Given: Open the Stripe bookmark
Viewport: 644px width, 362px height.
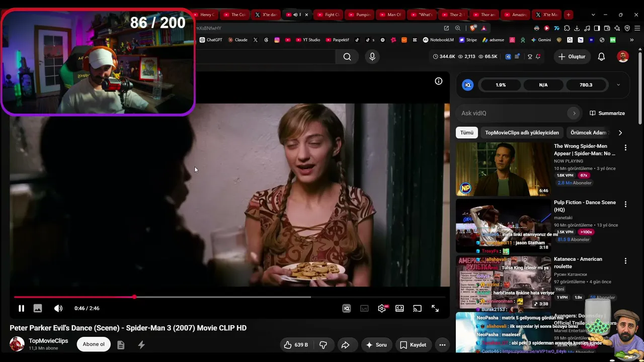Looking at the screenshot, I should point(468,40).
